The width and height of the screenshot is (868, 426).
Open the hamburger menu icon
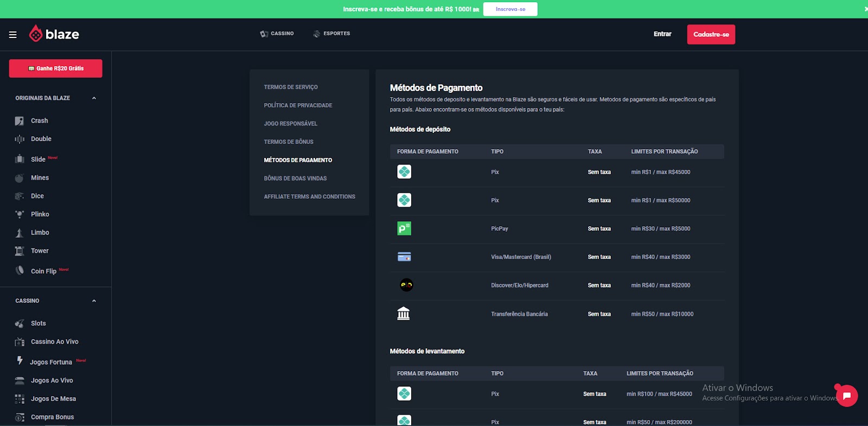point(13,35)
